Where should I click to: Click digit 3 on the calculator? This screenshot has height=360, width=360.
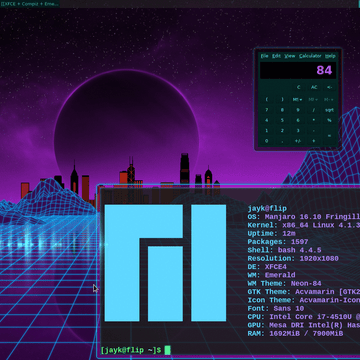298,131
